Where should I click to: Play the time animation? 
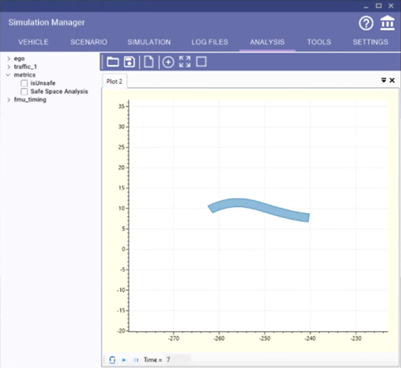pyautogui.click(x=124, y=360)
